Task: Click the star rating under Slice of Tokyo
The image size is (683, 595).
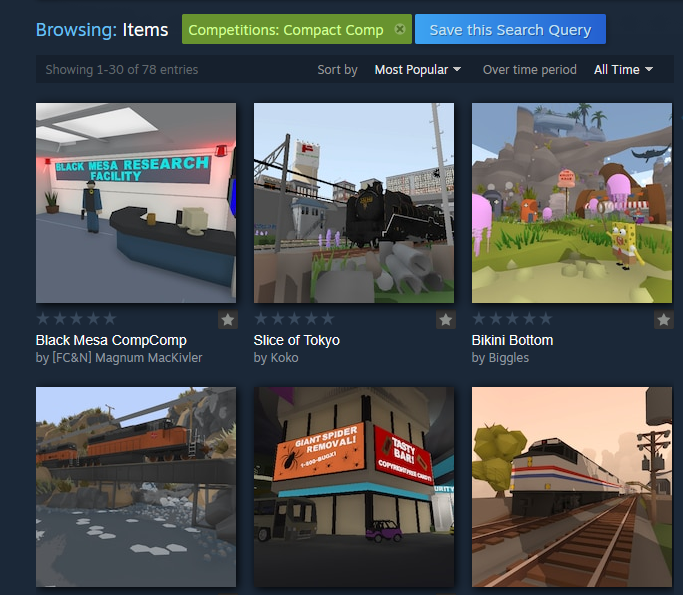Action: [x=294, y=319]
